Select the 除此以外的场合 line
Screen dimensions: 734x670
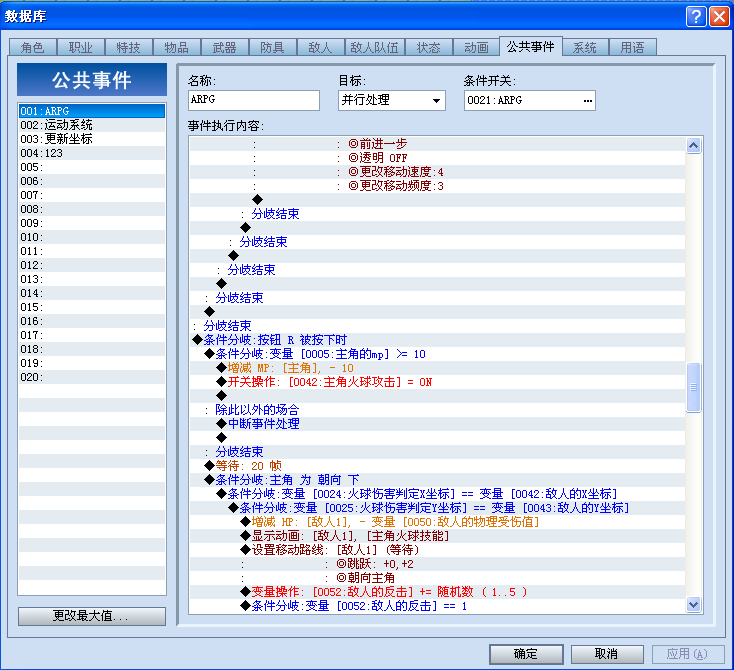(437, 410)
